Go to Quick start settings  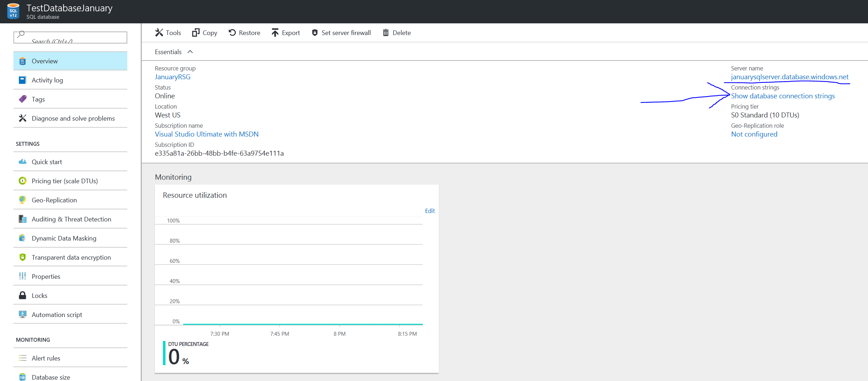[70, 162]
